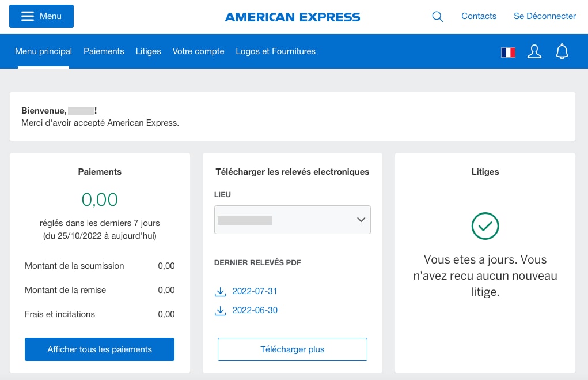Screen dimensions: 588x380
Task: Select the Paiements navigation item
Action: (x=104, y=51)
